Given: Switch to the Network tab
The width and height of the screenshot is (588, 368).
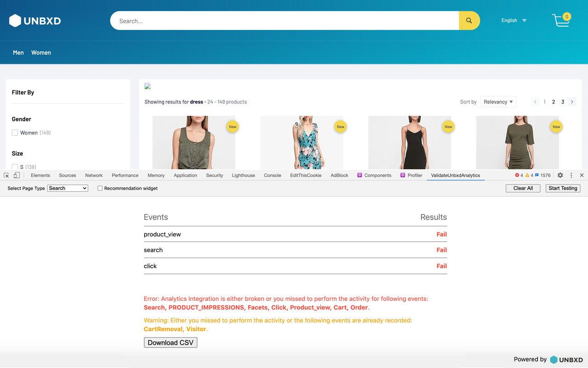Looking at the screenshot, I should click(x=94, y=175).
